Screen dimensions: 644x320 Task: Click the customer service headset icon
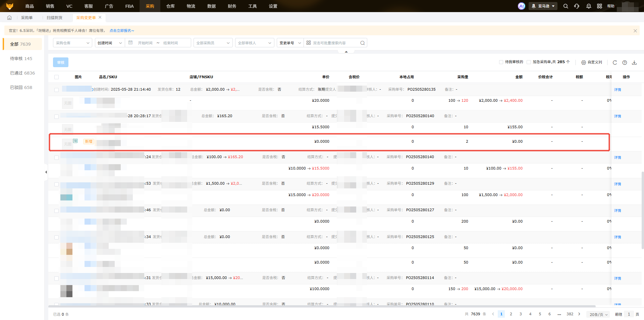coord(577,6)
